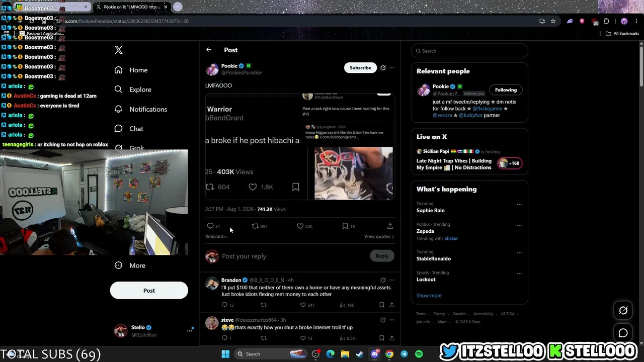
Task: Reply to Branden's comment
Action: point(224,305)
